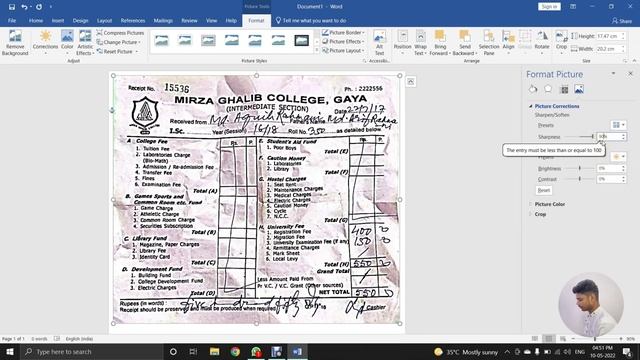Click Reset Picture
Viewport: 640px width, 360px height.
(117, 51)
